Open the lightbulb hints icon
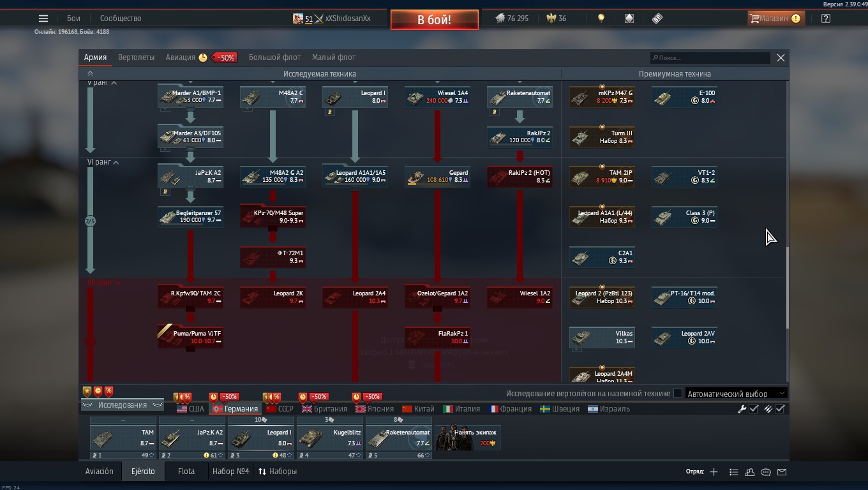This screenshot has width=868, height=490. [601, 19]
